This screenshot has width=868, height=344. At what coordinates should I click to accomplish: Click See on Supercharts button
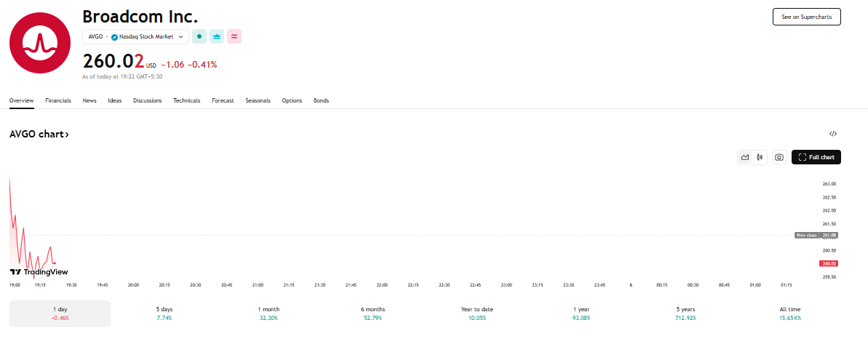coord(807,17)
